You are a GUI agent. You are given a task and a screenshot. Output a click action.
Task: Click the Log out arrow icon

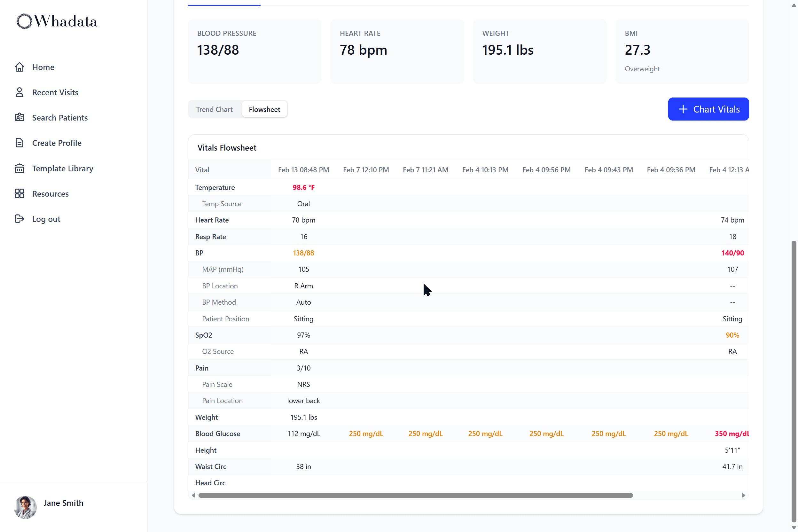(x=20, y=219)
